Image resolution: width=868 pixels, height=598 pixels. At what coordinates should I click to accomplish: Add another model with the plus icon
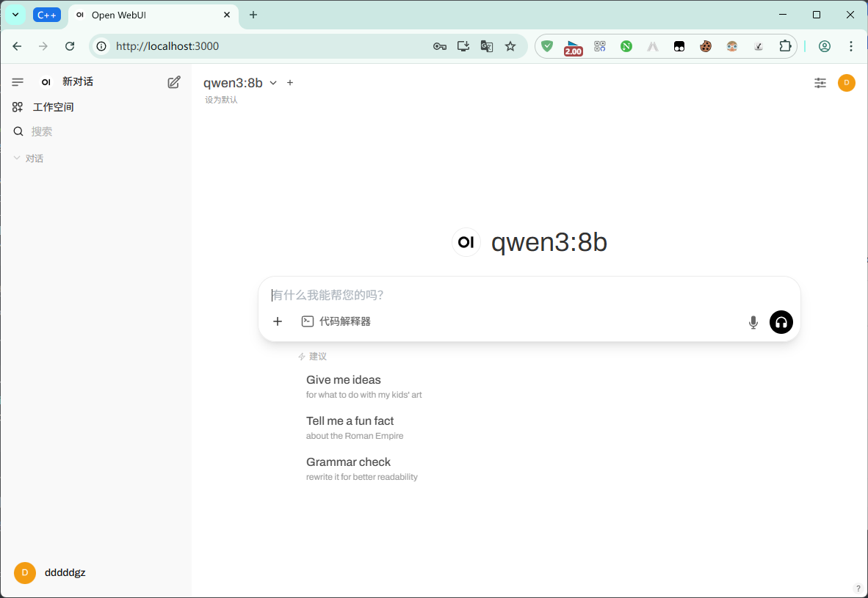pos(290,83)
